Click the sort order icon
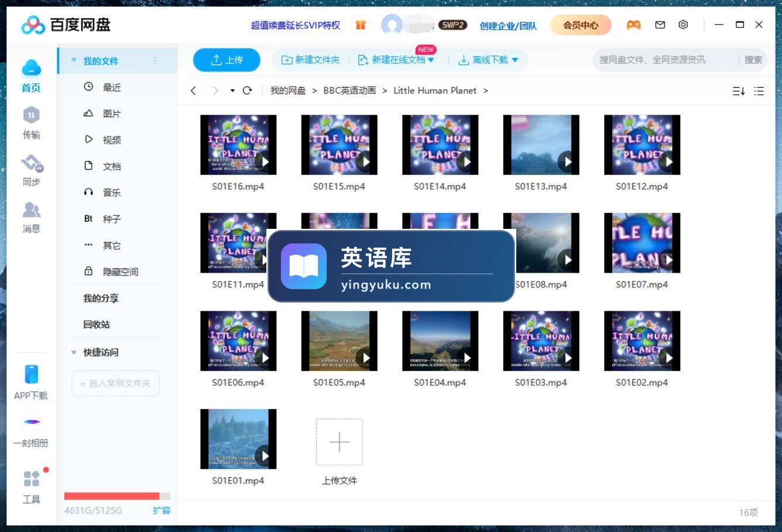The width and height of the screenshot is (782, 532). [739, 91]
